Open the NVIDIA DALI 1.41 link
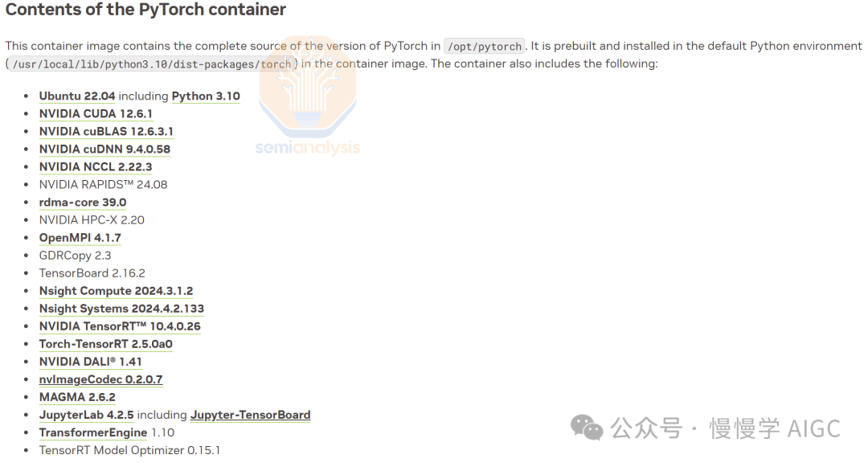The image size is (868, 463). 91,361
